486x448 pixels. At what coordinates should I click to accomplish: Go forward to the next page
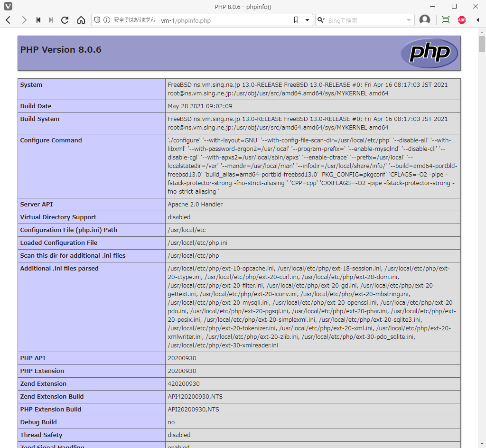[24, 20]
